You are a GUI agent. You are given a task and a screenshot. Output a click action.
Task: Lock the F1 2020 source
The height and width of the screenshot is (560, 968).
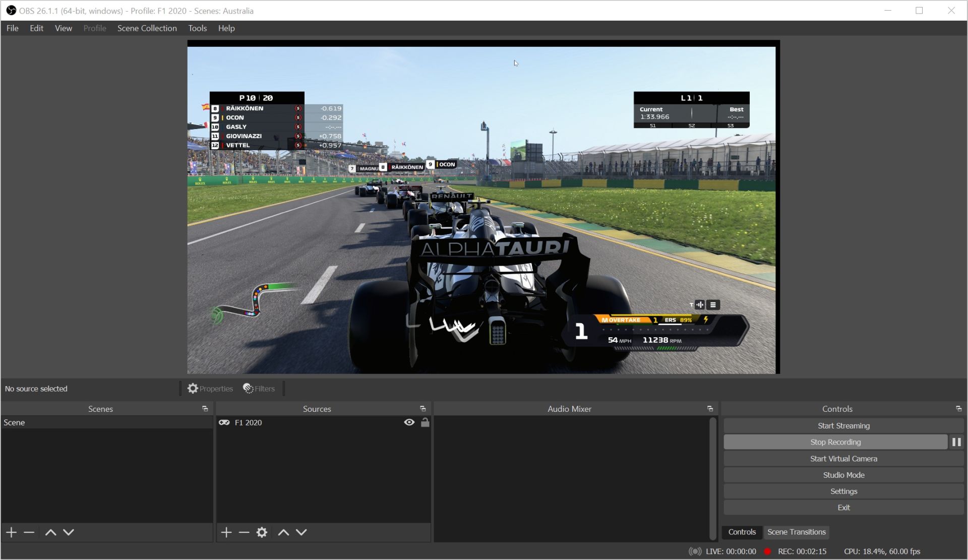coord(425,422)
